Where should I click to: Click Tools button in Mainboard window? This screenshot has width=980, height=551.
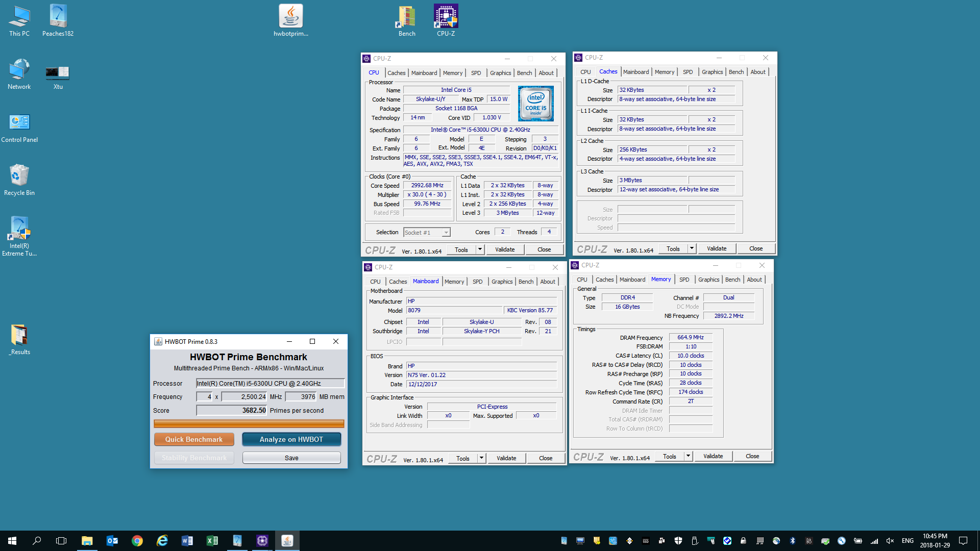coord(463,458)
